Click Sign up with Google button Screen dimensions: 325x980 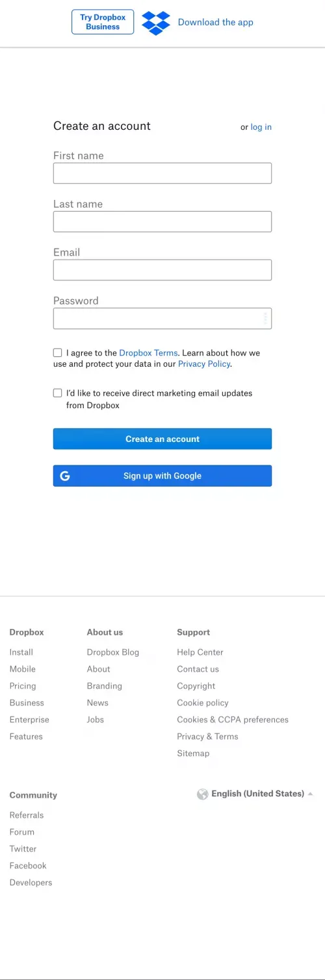(x=162, y=476)
